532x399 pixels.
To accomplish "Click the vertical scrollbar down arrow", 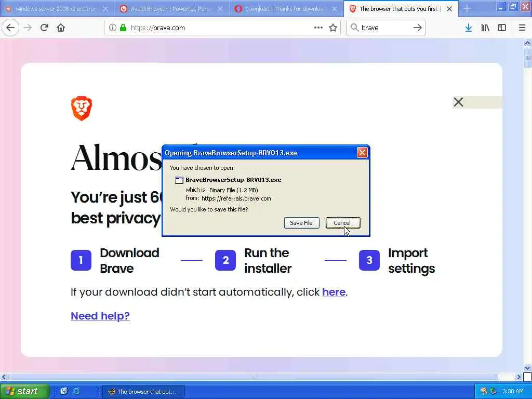I will coord(527,368).
